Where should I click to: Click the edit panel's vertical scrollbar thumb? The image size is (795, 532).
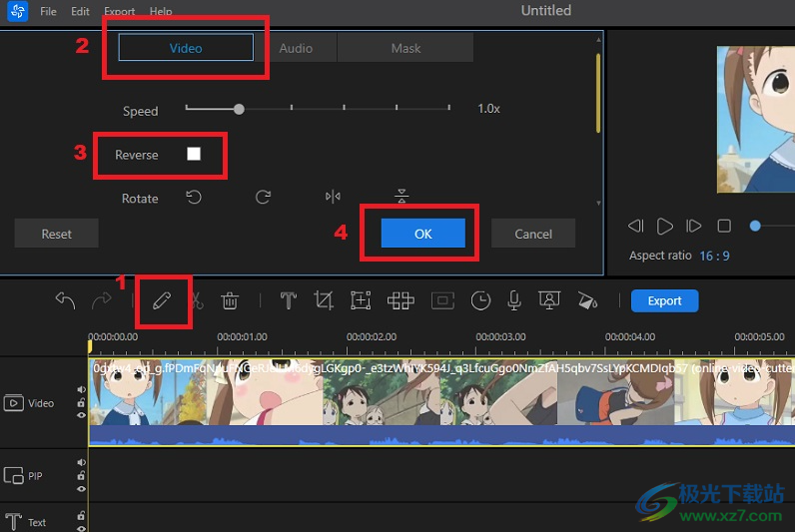coord(599,93)
